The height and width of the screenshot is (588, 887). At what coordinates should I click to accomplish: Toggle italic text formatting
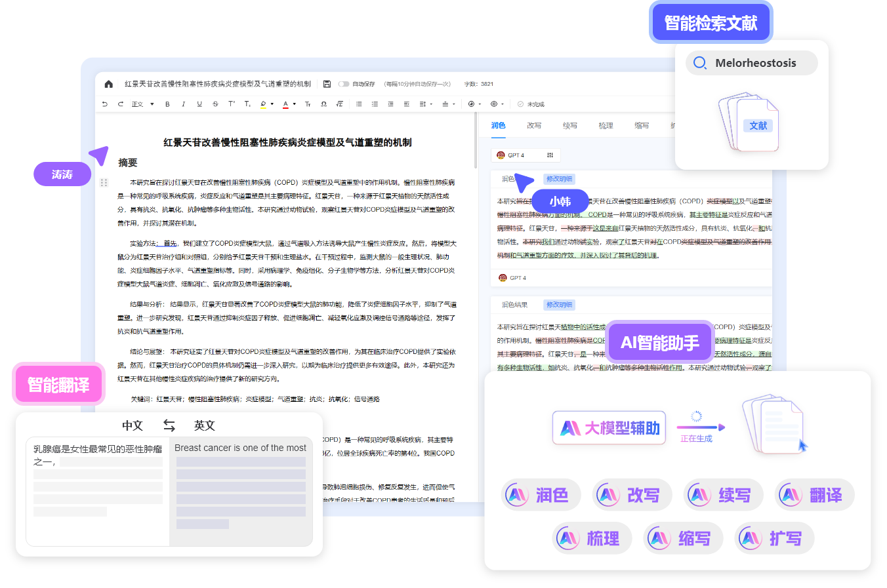183,104
